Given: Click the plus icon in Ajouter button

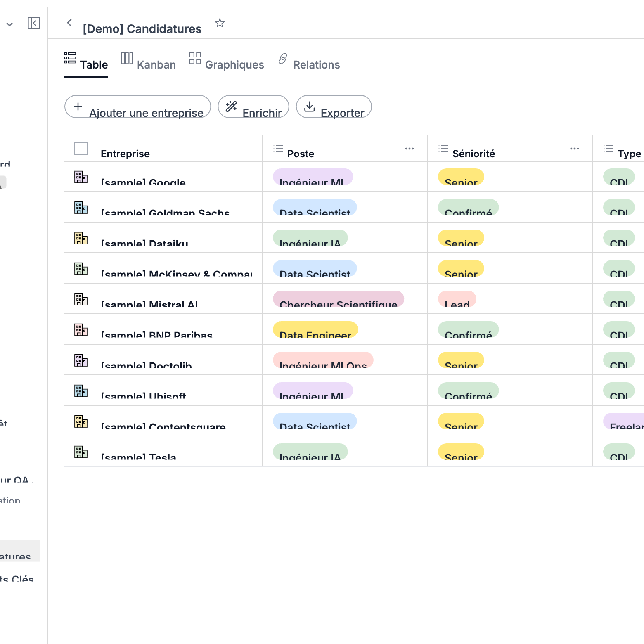Looking at the screenshot, I should tap(78, 107).
